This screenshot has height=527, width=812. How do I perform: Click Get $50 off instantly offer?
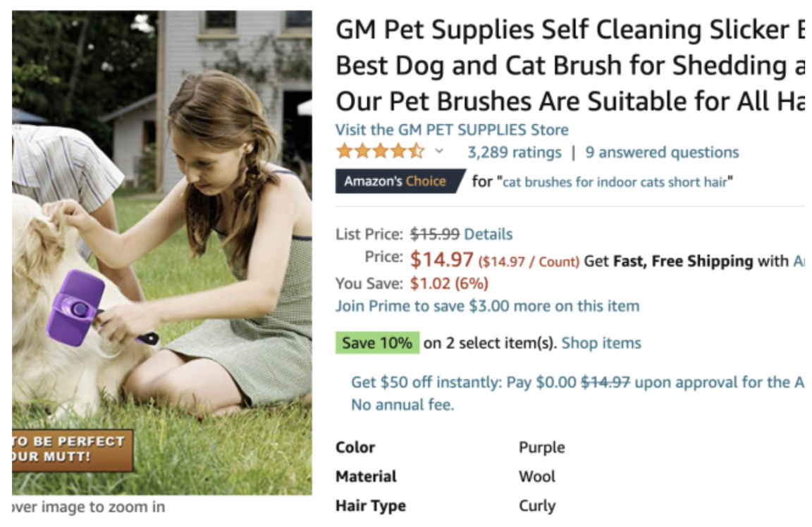click(577, 382)
